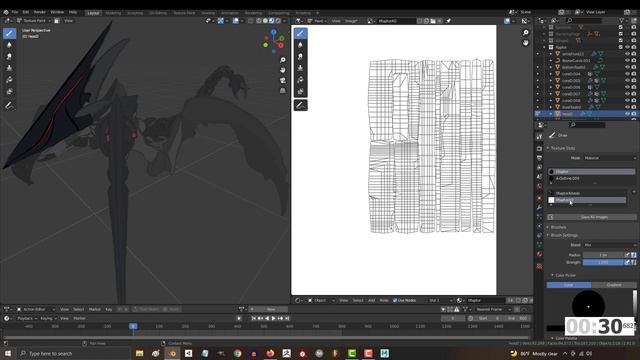Collapse the Color Picker panel
The height and width of the screenshot is (360, 640).
pyautogui.click(x=553, y=276)
